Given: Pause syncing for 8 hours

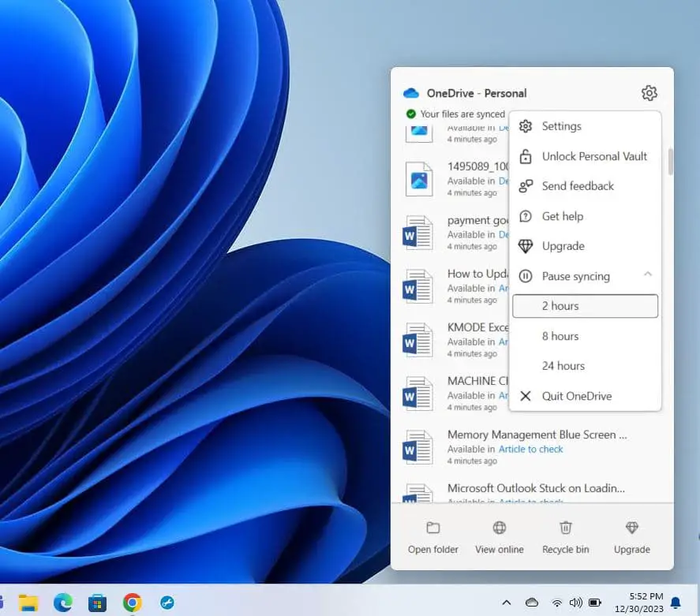Looking at the screenshot, I should 586,336.
